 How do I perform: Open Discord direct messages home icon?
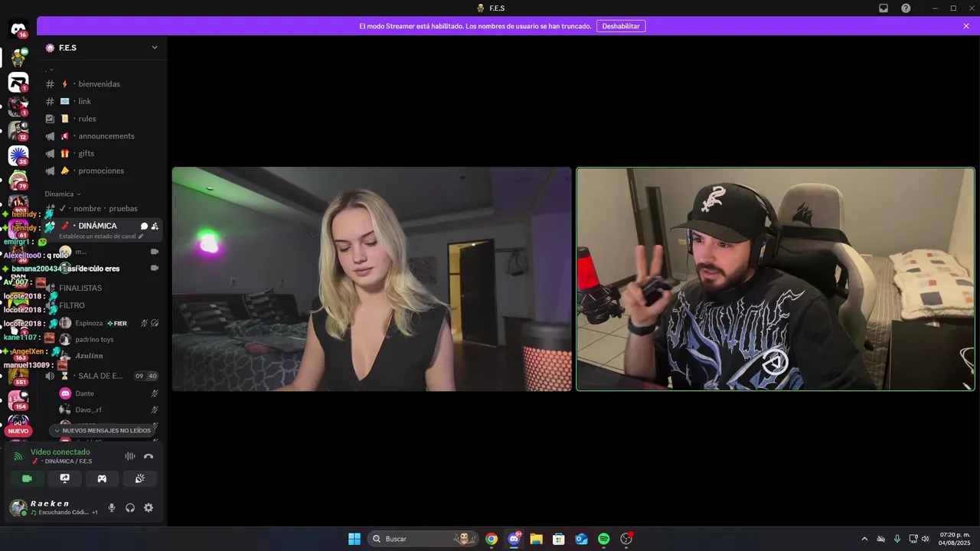click(x=18, y=30)
